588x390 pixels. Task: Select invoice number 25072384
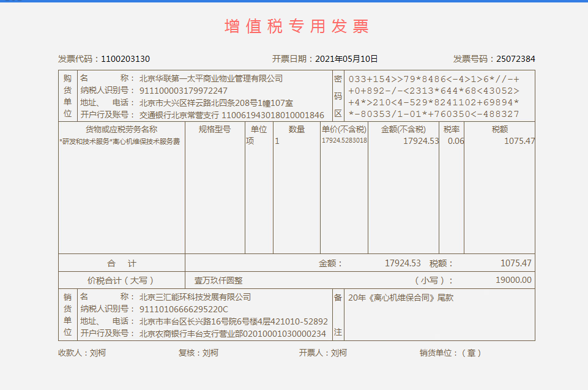click(x=516, y=59)
